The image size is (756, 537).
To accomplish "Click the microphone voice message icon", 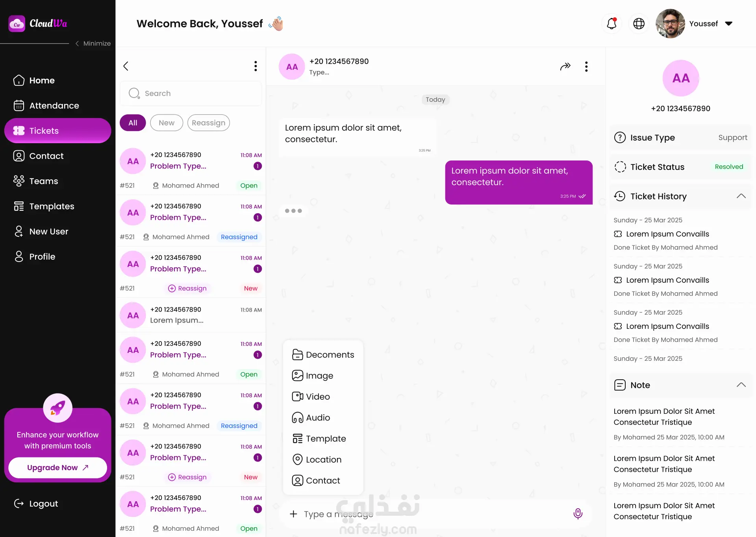I will click(578, 514).
